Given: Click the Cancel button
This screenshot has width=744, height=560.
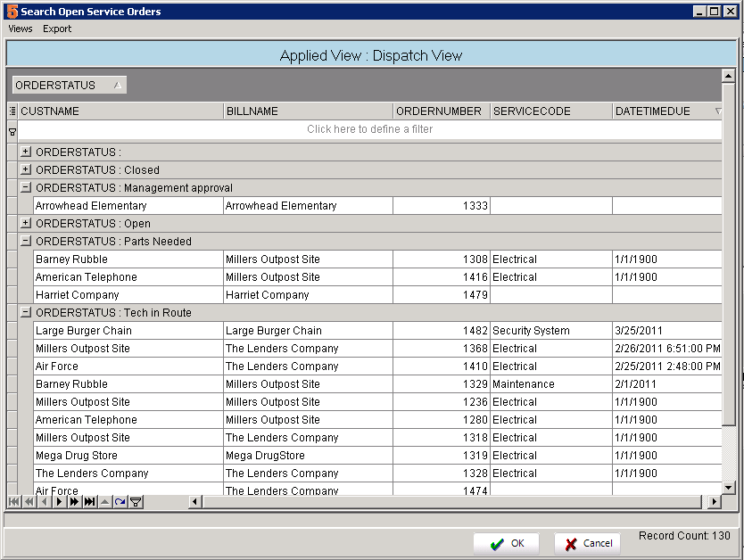Looking at the screenshot, I should pyautogui.click(x=587, y=543).
